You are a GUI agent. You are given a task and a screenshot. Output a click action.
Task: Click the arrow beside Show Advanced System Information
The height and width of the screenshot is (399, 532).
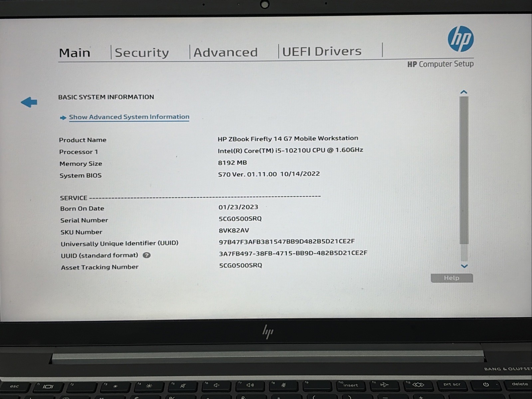point(63,117)
